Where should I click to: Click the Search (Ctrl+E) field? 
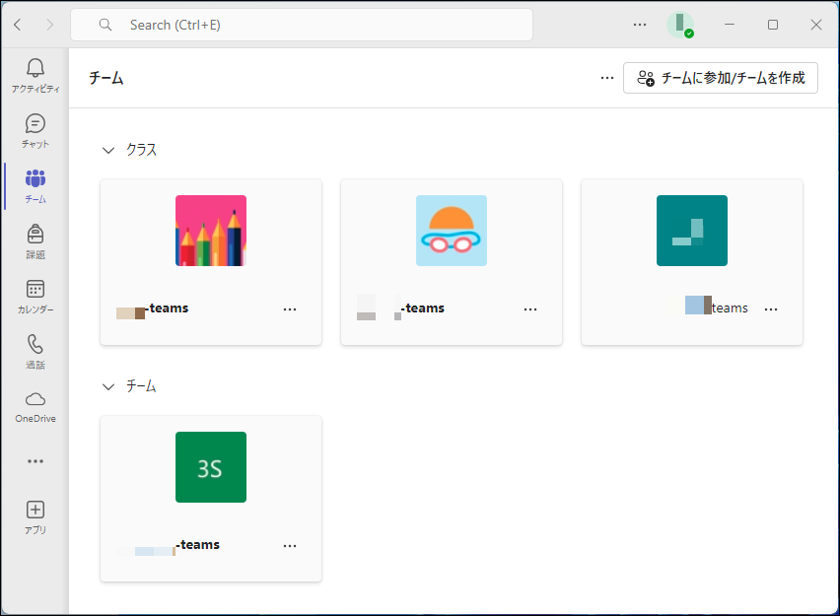coord(302,25)
